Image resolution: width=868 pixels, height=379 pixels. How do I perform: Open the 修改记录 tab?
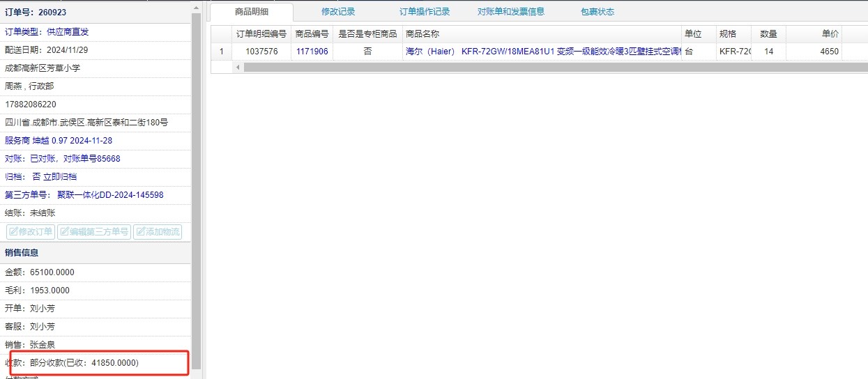(x=338, y=12)
